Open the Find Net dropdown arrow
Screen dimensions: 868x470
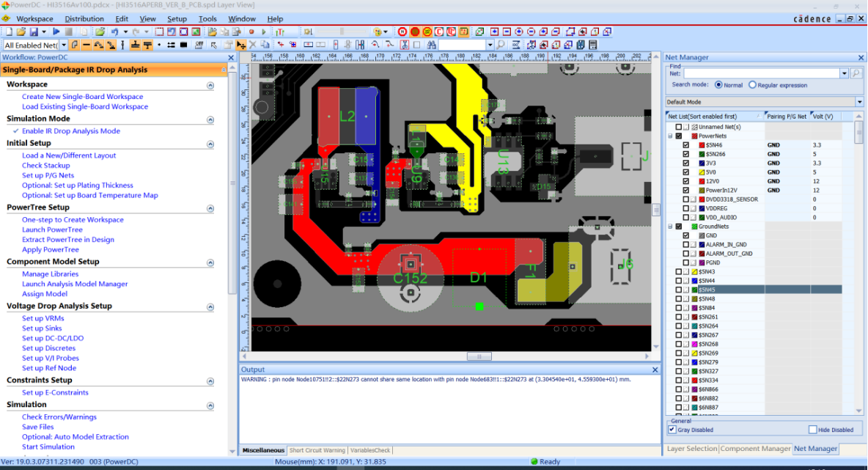coord(845,73)
